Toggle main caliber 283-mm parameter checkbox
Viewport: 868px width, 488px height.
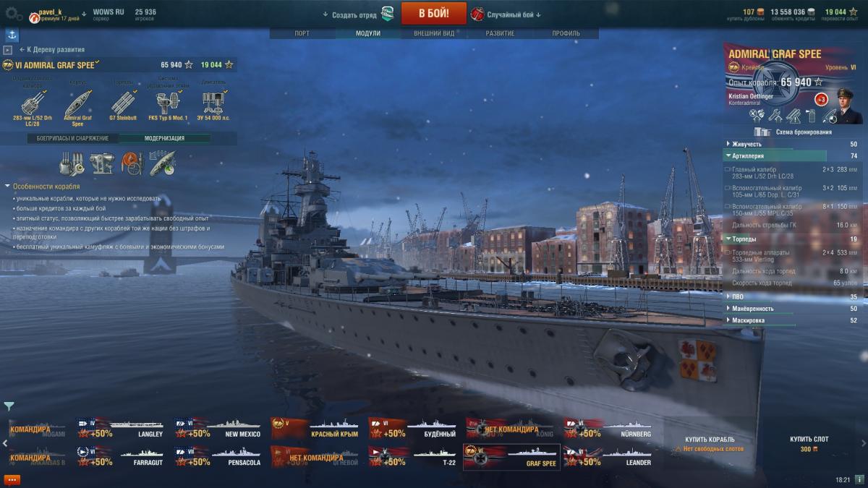pyautogui.click(x=728, y=169)
